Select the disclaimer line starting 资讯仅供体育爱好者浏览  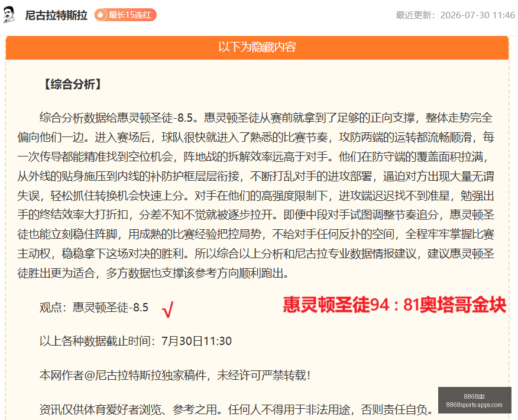click(237, 409)
